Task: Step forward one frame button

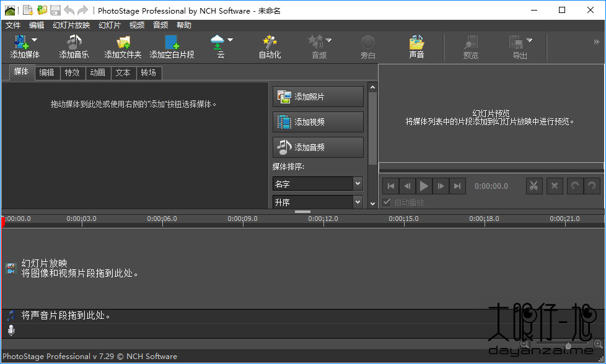Action: point(441,186)
